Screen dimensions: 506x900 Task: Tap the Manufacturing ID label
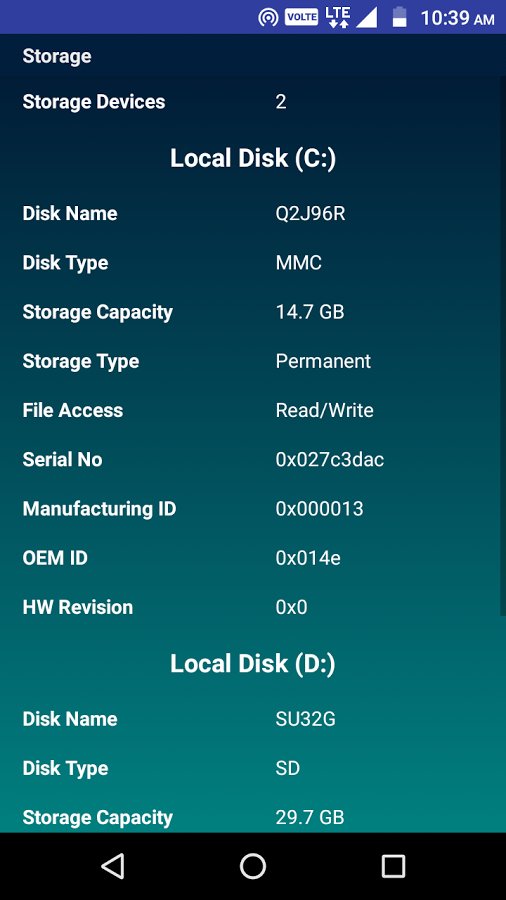tap(99, 509)
